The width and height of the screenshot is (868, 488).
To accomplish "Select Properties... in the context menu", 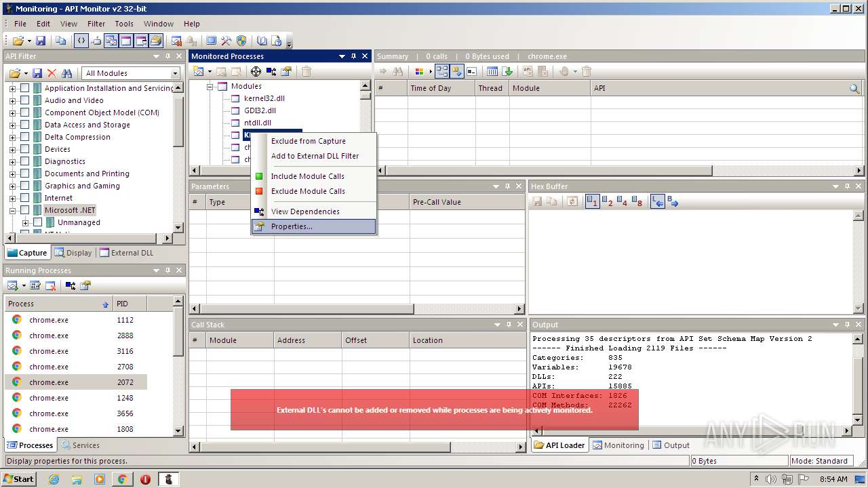I will point(313,226).
